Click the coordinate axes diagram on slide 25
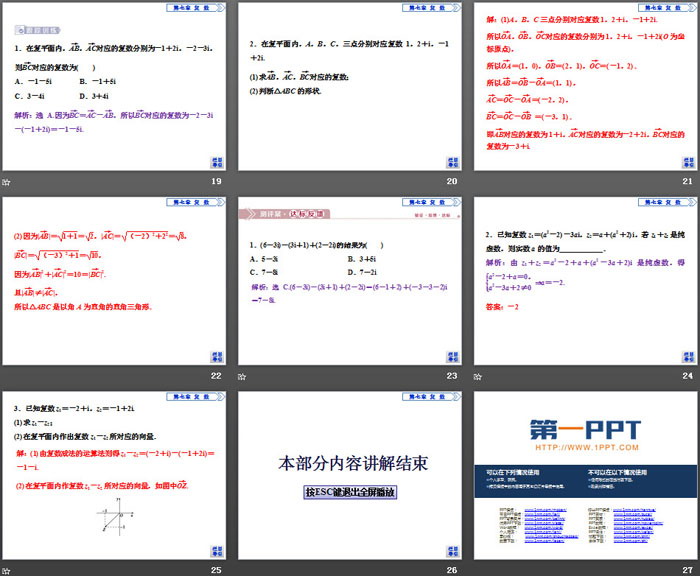The image size is (700, 576). pyautogui.click(x=116, y=516)
